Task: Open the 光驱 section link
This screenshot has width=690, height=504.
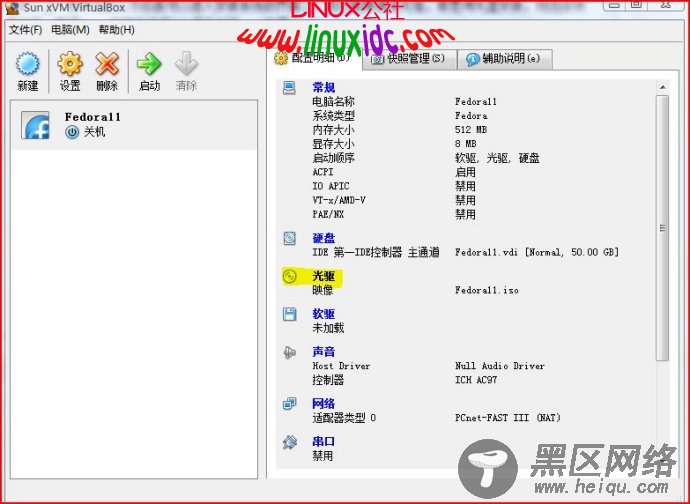Action: [323, 276]
